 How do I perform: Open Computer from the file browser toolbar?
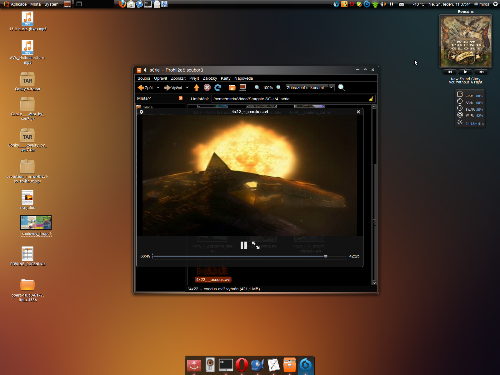243,87
